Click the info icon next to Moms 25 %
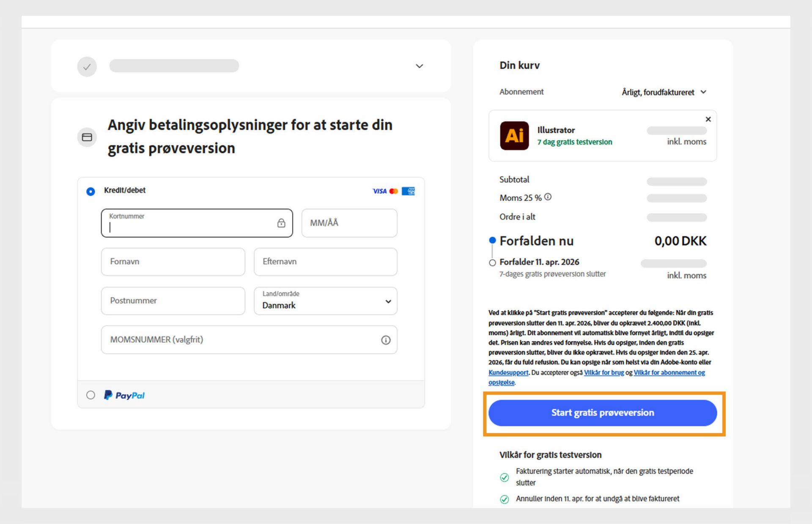Viewport: 812px width, 524px height. (x=549, y=196)
